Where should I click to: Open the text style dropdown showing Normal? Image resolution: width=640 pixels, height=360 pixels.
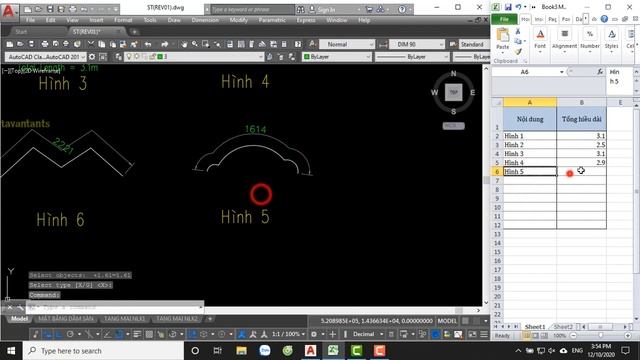point(347,44)
